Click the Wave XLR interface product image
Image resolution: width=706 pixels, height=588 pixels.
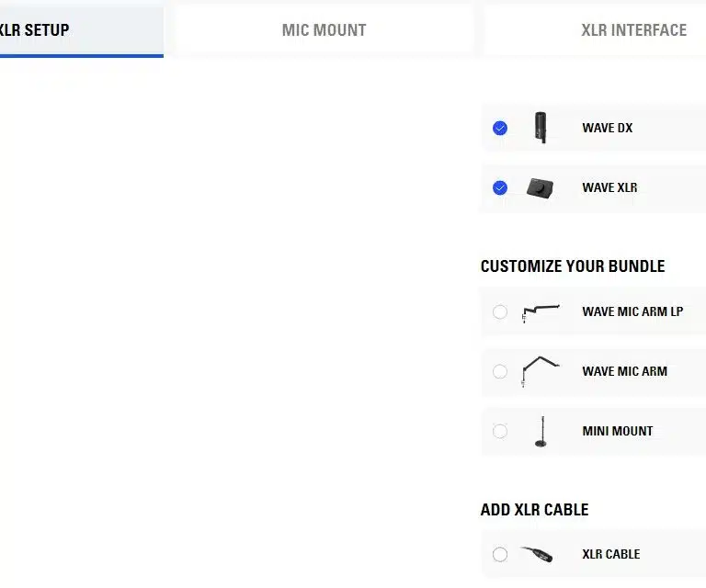tap(541, 187)
